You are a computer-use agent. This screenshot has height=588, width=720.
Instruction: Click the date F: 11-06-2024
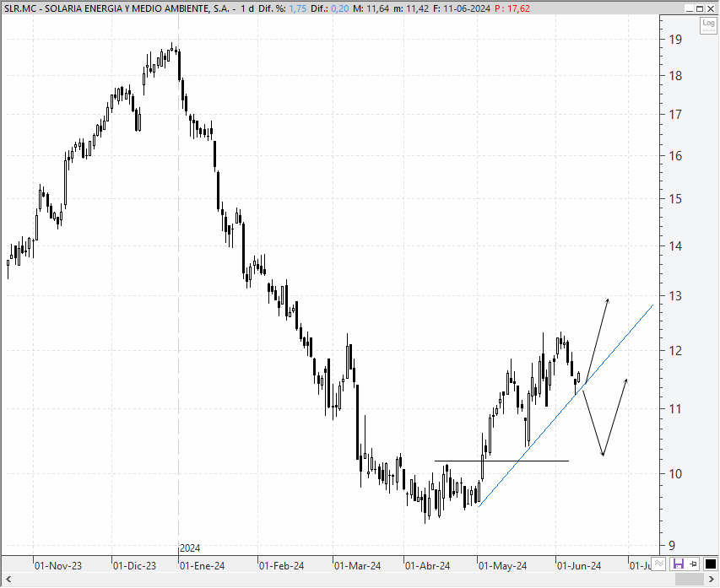point(462,8)
